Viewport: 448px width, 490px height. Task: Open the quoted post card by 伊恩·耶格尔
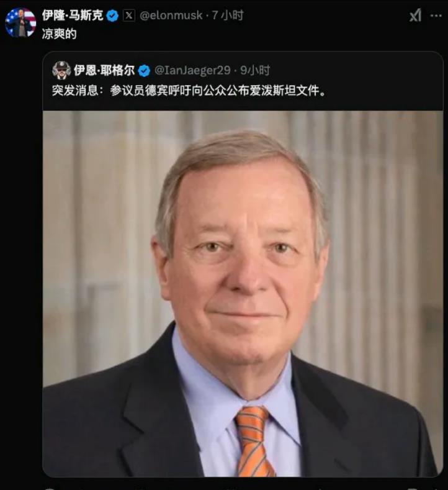tap(243, 264)
